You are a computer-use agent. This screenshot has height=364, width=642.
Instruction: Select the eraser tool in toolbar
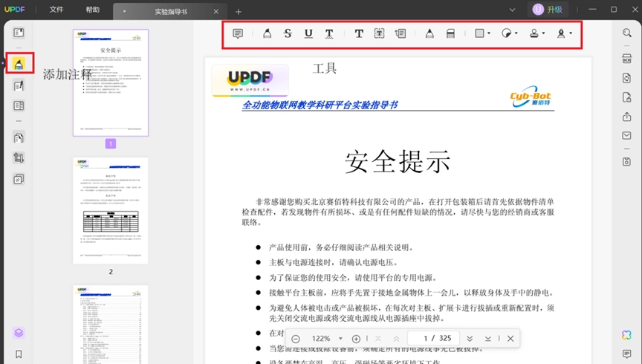pos(450,33)
